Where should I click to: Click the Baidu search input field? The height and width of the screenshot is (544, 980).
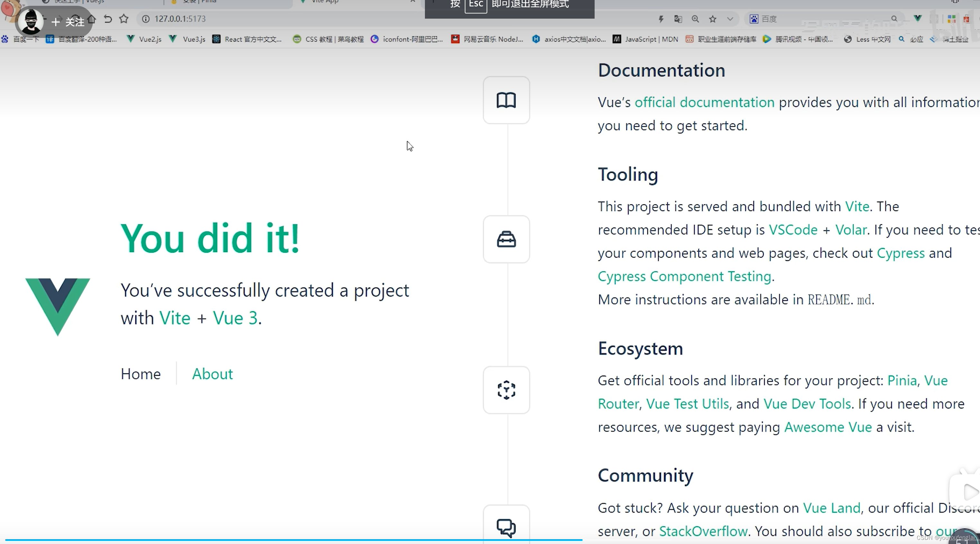tap(824, 19)
